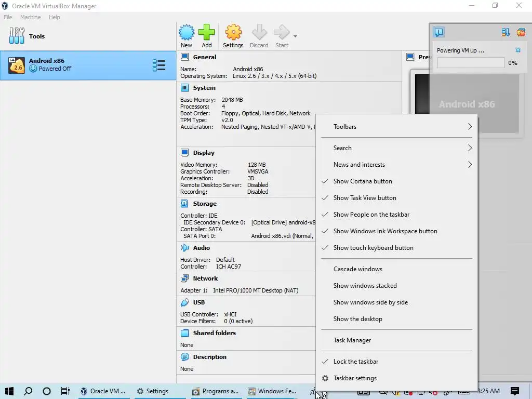Remove finished notifications with delete-all icon
The height and width of the screenshot is (399, 532).
coord(521,32)
